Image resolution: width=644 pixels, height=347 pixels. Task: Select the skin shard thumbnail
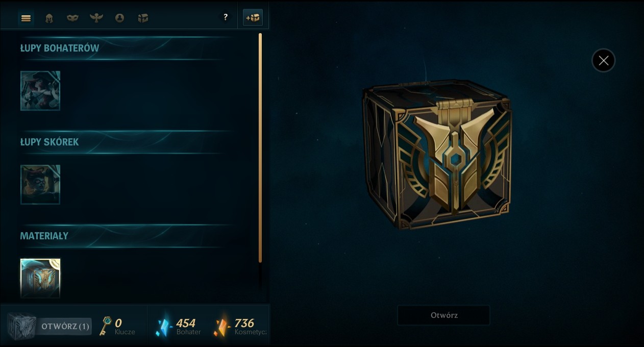coord(40,185)
